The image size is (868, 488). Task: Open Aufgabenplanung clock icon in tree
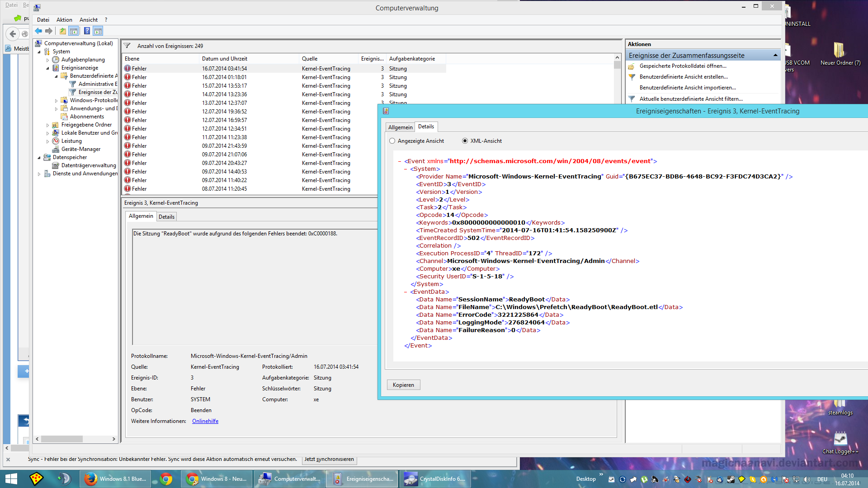pos(56,60)
